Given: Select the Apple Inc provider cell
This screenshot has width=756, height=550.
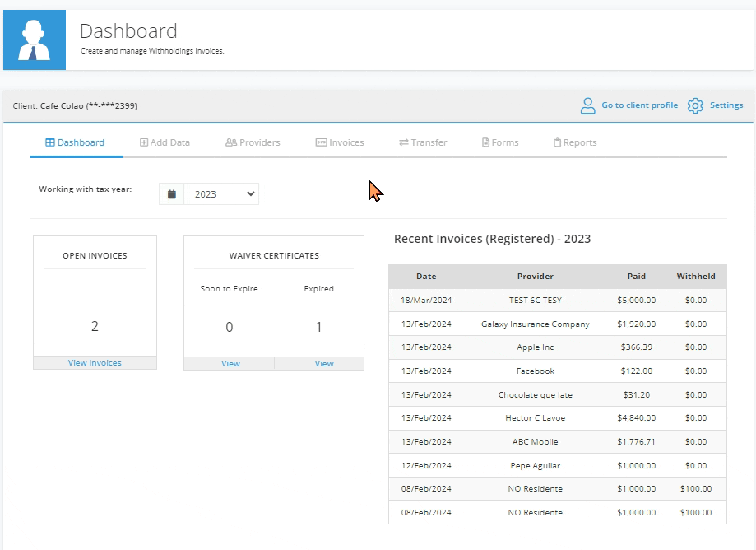Looking at the screenshot, I should point(536,347).
